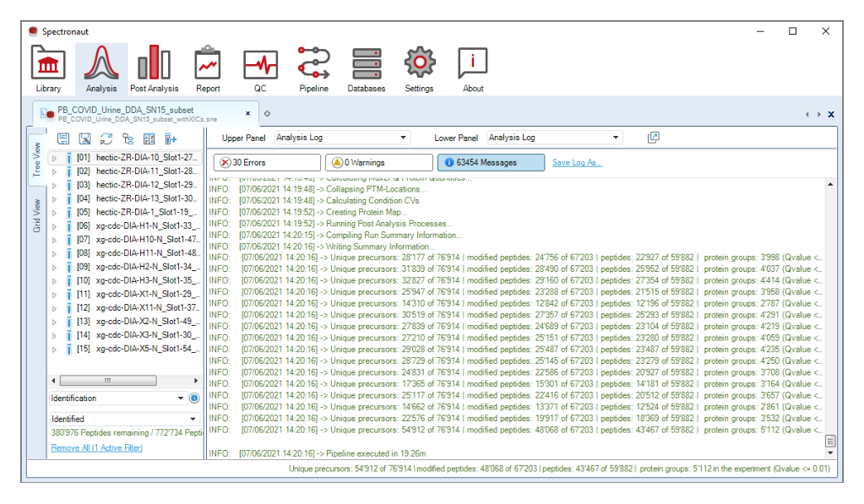Open the About page
Screen dimensions: 864x504
473,69
